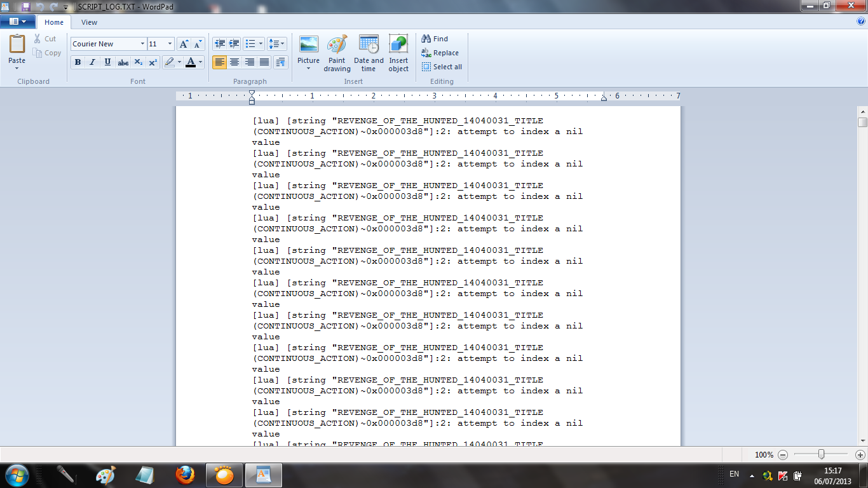Viewport: 868px width, 488px height.
Task: Increase indent of the paragraph
Action: pos(234,44)
